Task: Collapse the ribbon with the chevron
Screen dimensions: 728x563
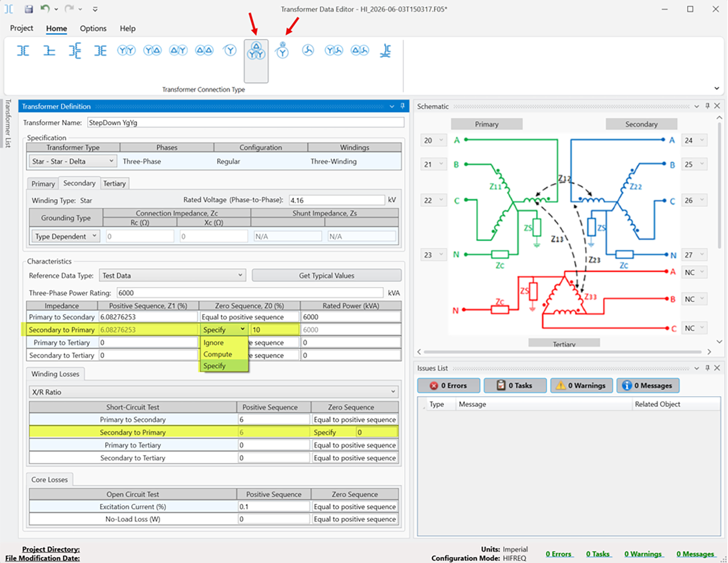Action: pyautogui.click(x=717, y=88)
